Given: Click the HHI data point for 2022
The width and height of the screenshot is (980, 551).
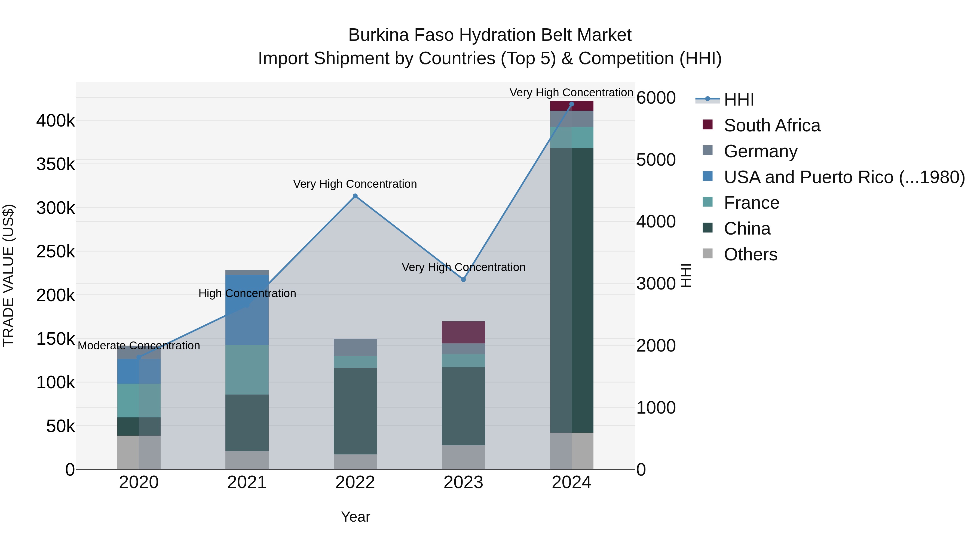Looking at the screenshot, I should [355, 196].
